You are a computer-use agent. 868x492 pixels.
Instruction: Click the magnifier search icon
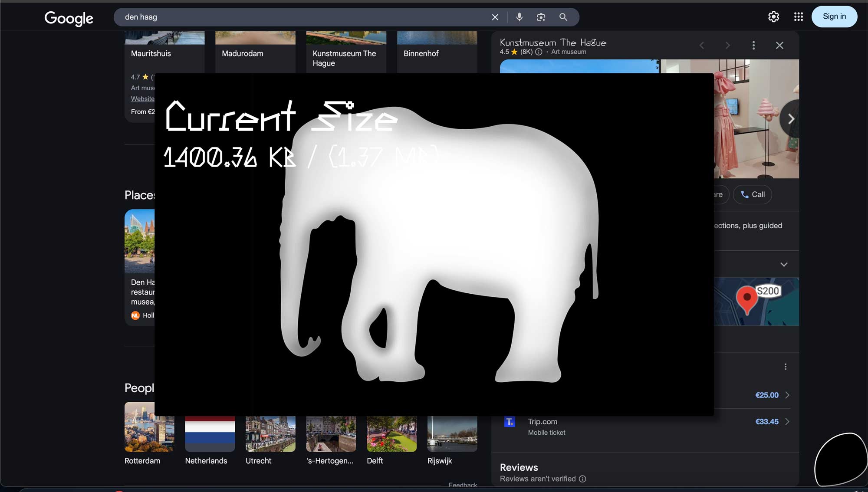[x=563, y=17]
